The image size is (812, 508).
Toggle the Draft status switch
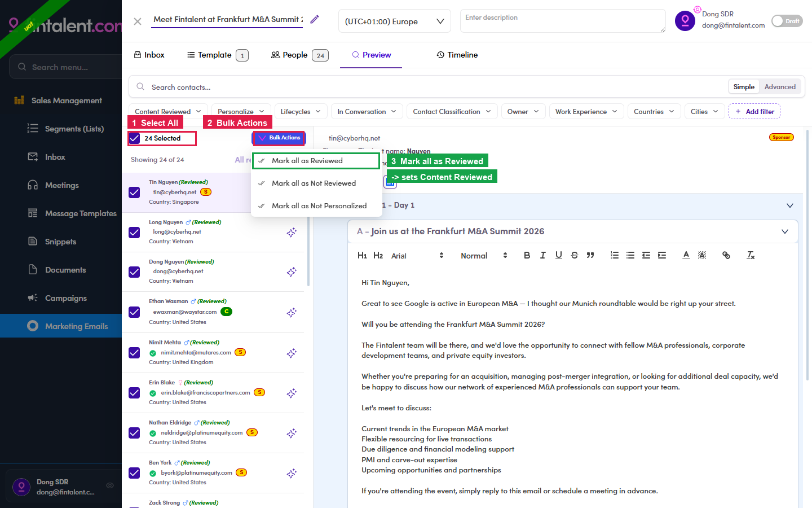[787, 21]
